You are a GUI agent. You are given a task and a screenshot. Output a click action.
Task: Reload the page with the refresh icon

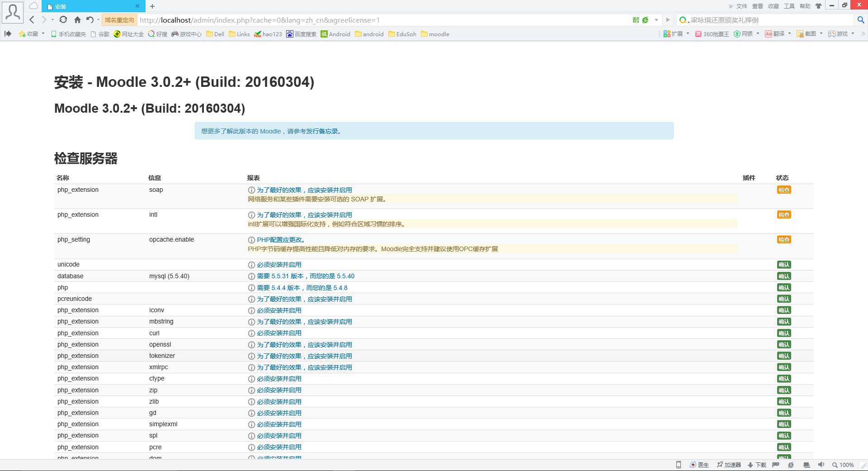point(63,19)
